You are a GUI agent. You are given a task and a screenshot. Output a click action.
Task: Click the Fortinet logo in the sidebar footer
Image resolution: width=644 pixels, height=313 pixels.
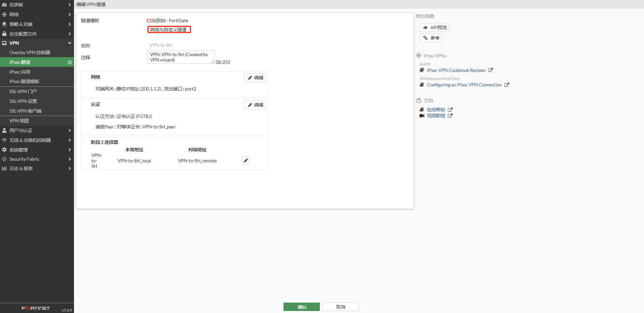pyautogui.click(x=36, y=308)
